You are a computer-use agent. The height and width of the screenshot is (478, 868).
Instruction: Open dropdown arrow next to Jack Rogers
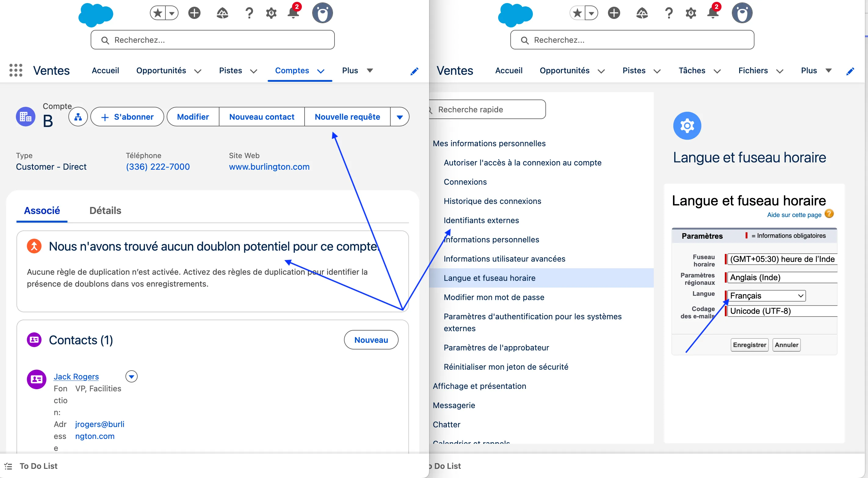point(132,377)
